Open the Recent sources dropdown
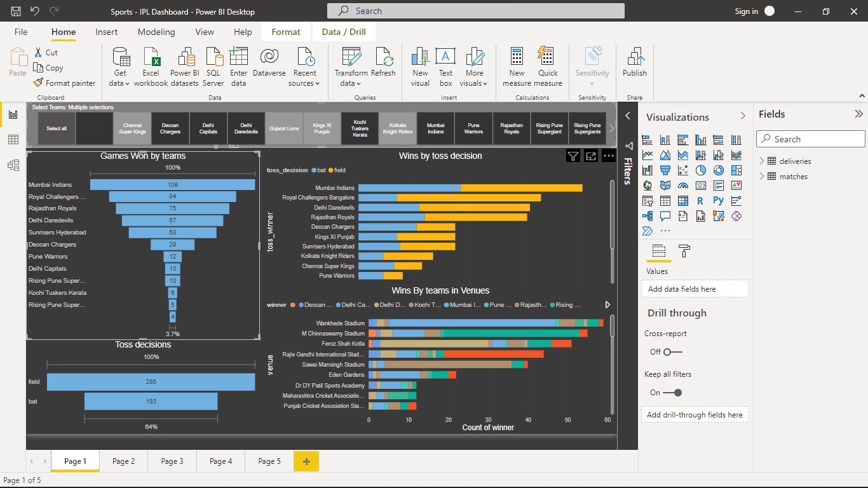Viewport: 868px width, 488px height. pyautogui.click(x=305, y=78)
